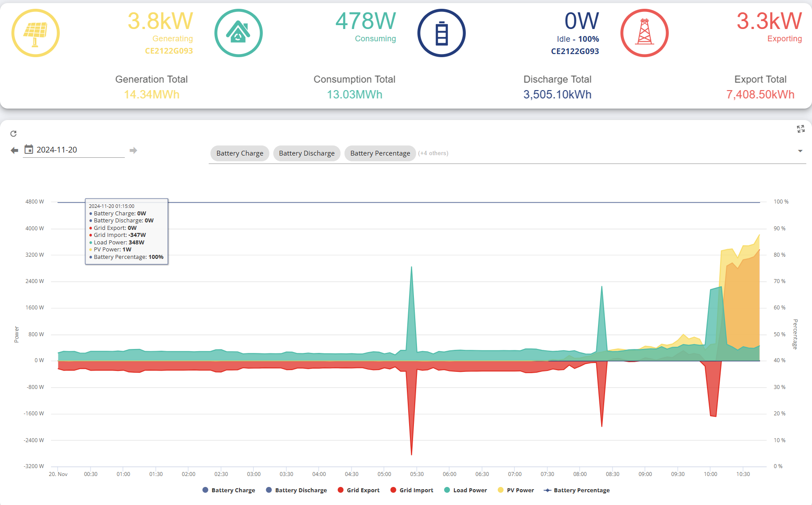
Task: Refresh the chart data
Action: (x=14, y=134)
